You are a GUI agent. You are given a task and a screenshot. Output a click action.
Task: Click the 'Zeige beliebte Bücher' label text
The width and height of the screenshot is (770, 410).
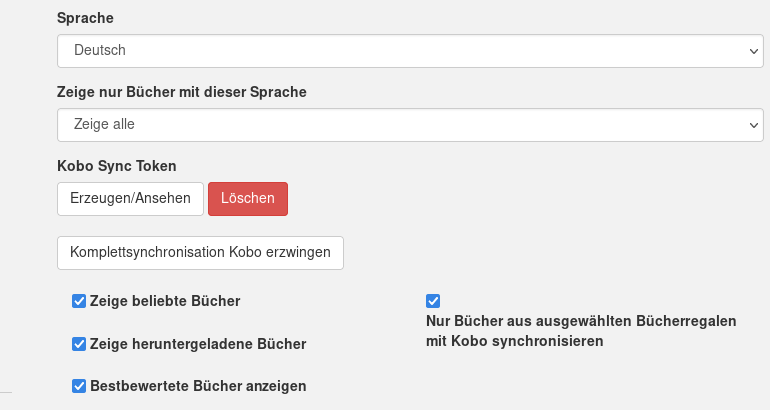point(165,301)
